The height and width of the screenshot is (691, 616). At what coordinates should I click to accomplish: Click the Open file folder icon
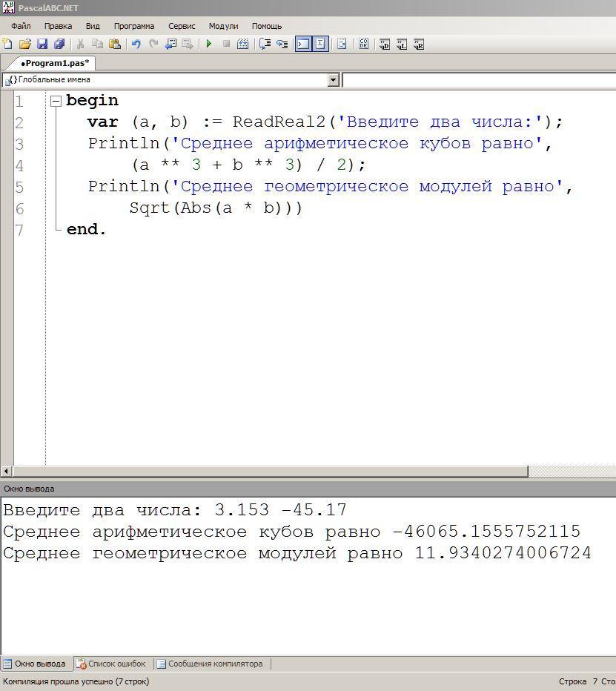25,44
